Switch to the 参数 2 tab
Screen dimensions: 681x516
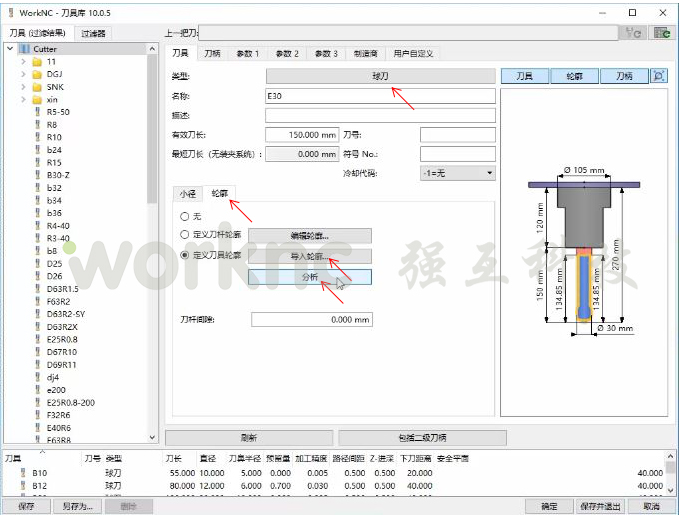point(287,53)
